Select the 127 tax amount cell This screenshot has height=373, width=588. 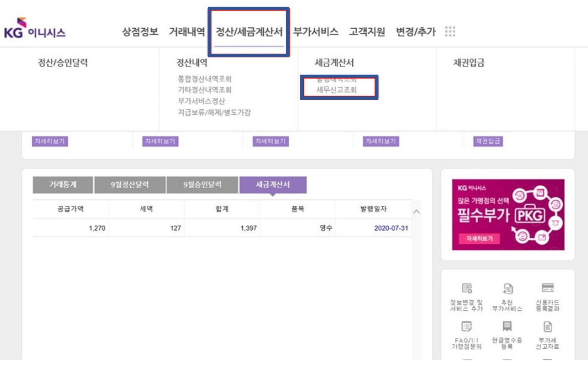[x=146, y=228]
